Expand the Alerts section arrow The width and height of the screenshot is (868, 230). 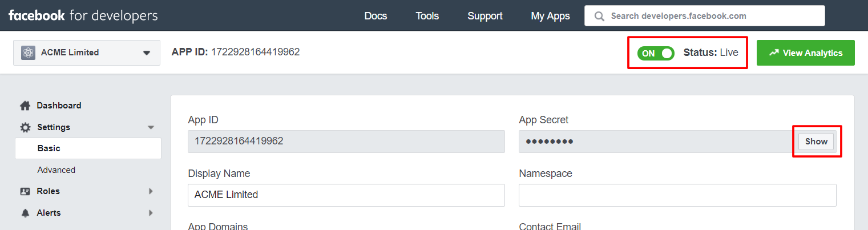tap(151, 213)
